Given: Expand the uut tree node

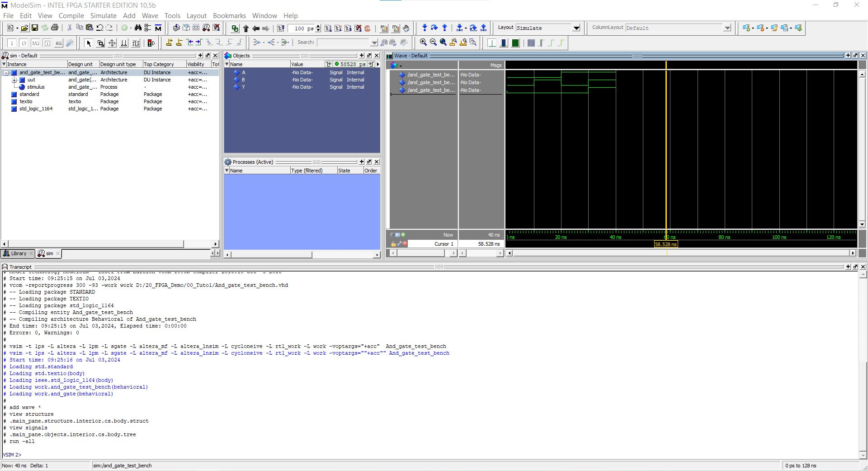Looking at the screenshot, I should tap(14, 80).
